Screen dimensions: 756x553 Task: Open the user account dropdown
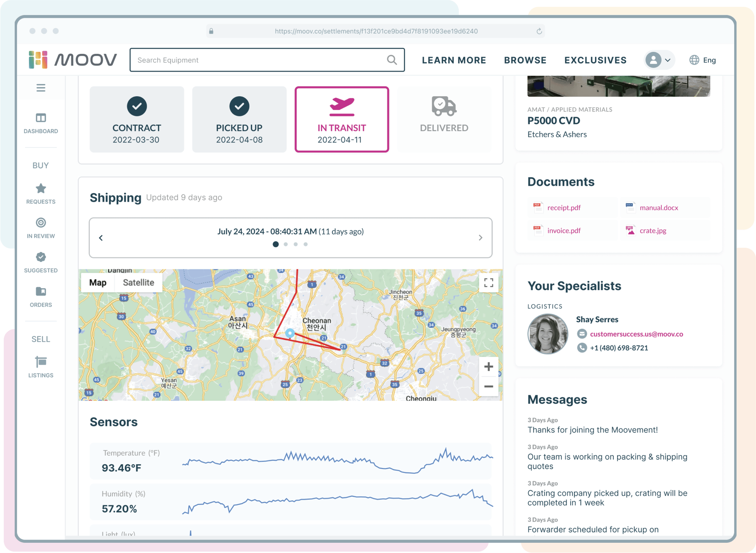pos(659,60)
